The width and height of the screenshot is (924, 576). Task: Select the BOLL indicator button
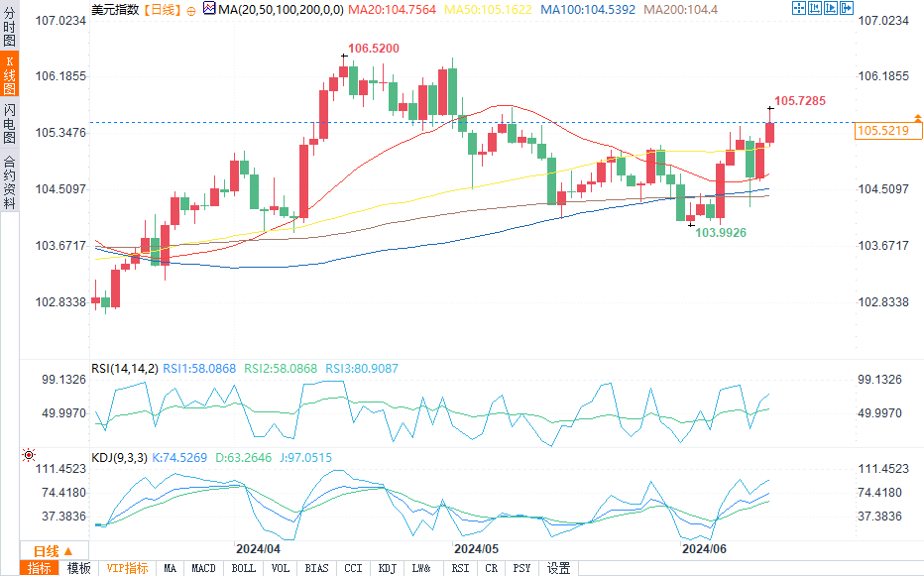click(243, 568)
